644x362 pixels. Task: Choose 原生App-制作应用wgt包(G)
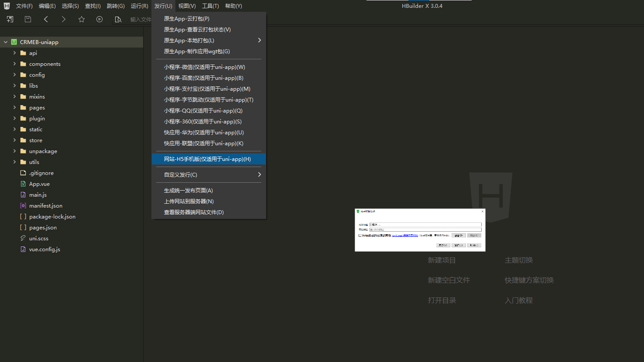pyautogui.click(x=209, y=51)
